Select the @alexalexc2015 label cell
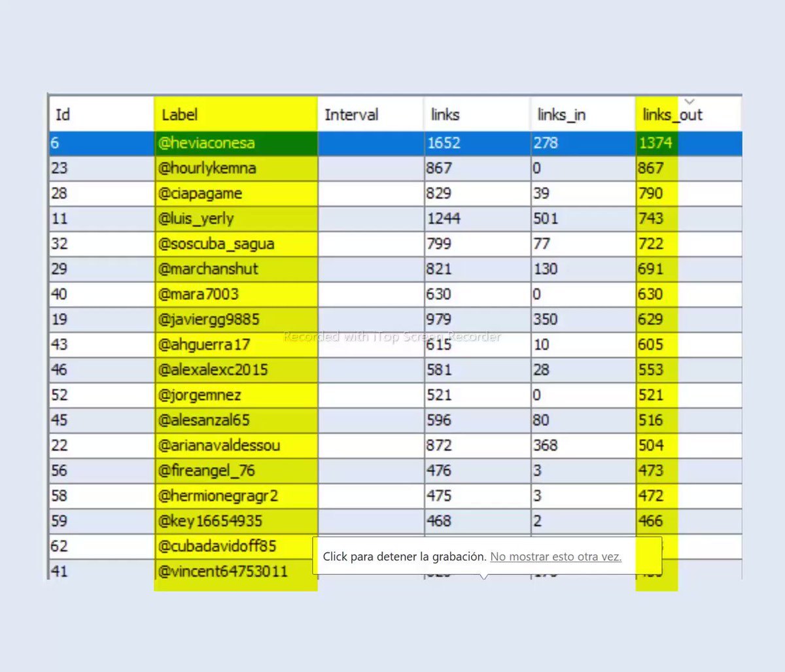Screen dimensions: 785x672 tap(236, 370)
